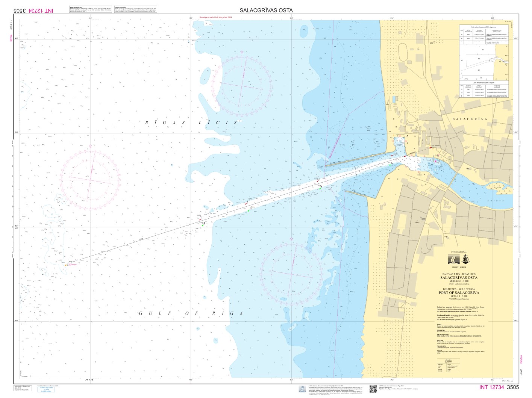532x398 pixels.
Task: Click the southern compass rose
Action: coord(292,271)
